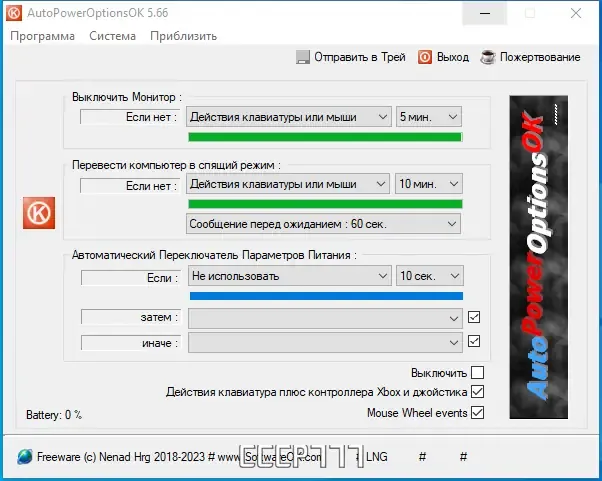The image size is (602, 481).
Task: Click the Пожертвование donation button
Action: point(530,57)
